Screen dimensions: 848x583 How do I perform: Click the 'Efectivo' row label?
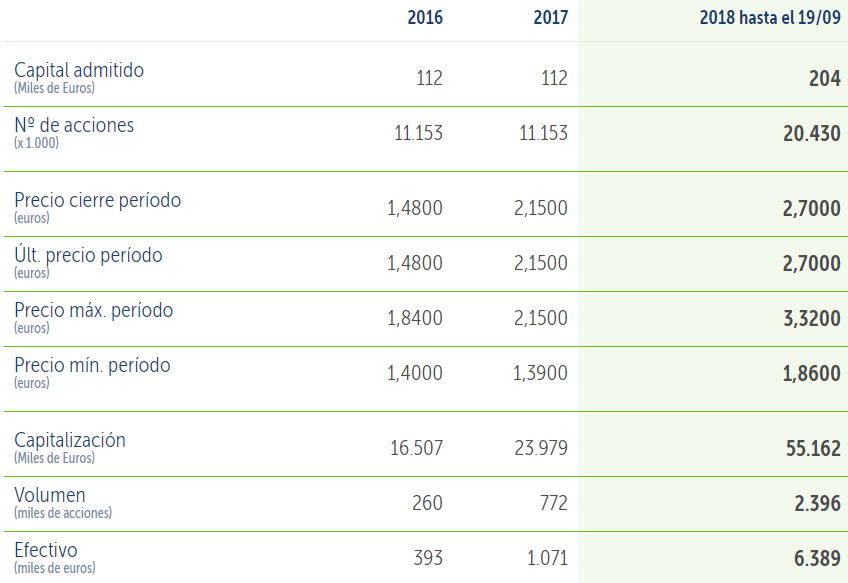46,550
